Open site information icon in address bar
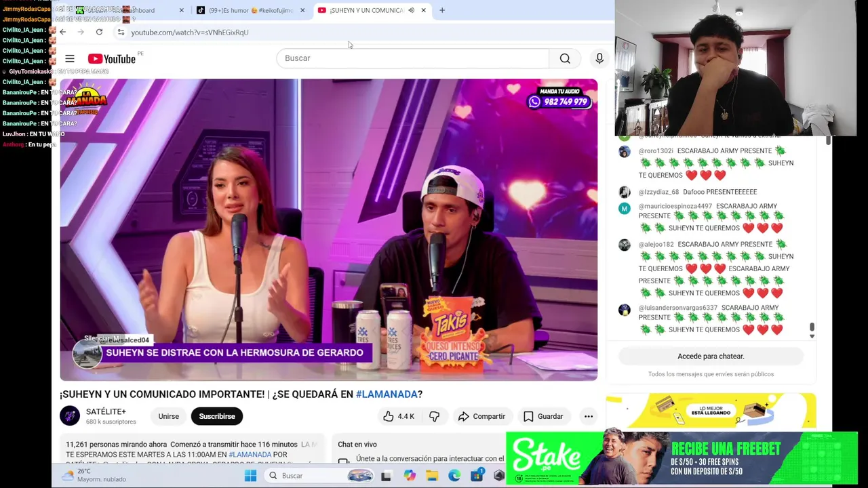Screen dimensions: 868x488 click(x=121, y=32)
